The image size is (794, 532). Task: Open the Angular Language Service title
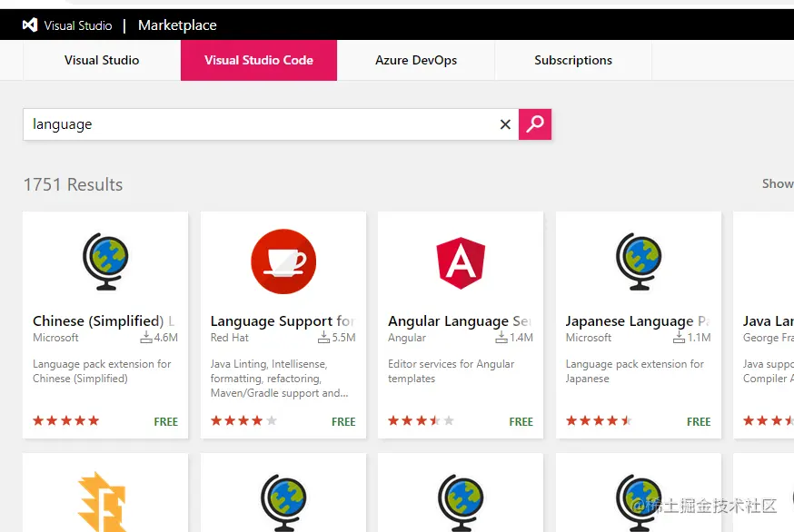tap(460, 320)
